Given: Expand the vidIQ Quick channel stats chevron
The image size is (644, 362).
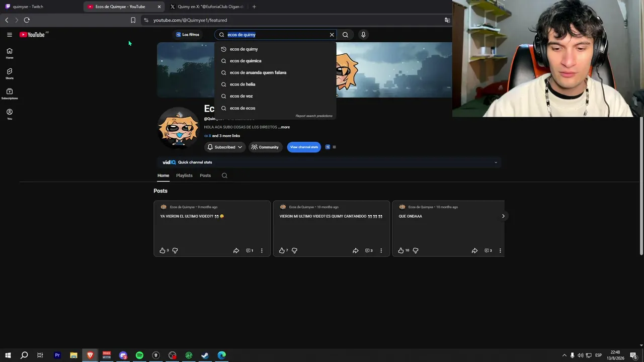Looking at the screenshot, I should pyautogui.click(x=496, y=162).
